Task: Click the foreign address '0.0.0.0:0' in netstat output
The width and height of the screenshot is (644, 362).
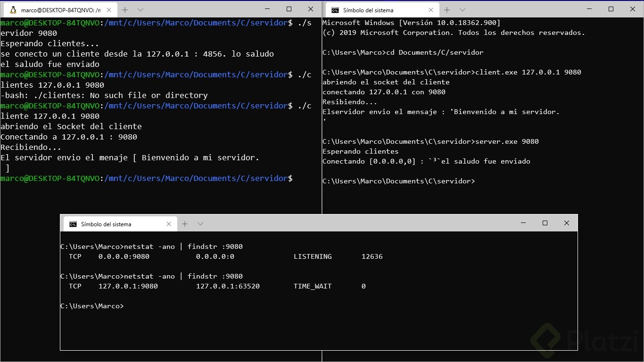Action: (215, 256)
